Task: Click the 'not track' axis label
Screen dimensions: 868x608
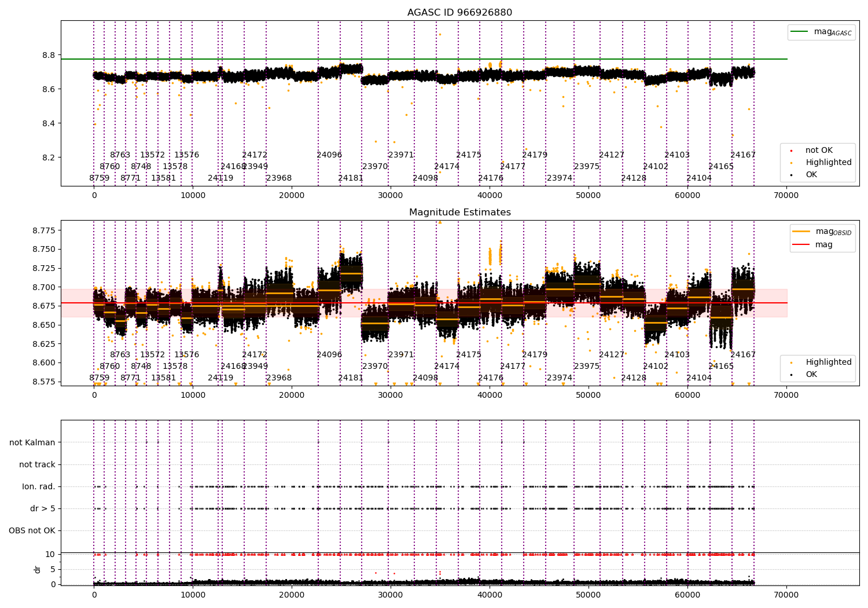Action: click(x=37, y=464)
